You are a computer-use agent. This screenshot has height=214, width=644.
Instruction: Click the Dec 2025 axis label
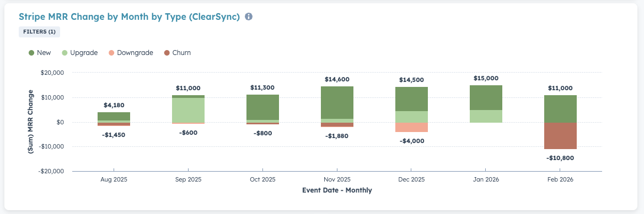click(411, 179)
